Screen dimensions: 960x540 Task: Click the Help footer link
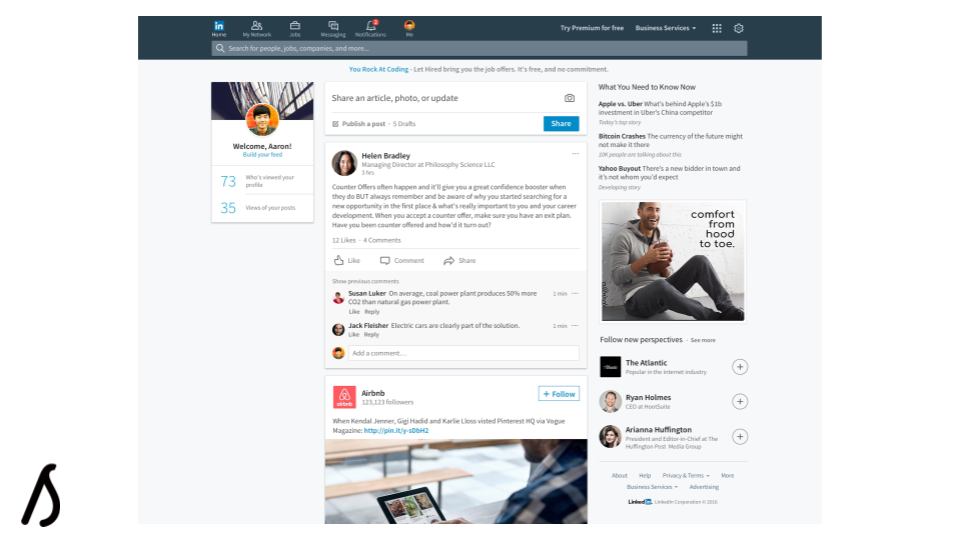tap(645, 476)
